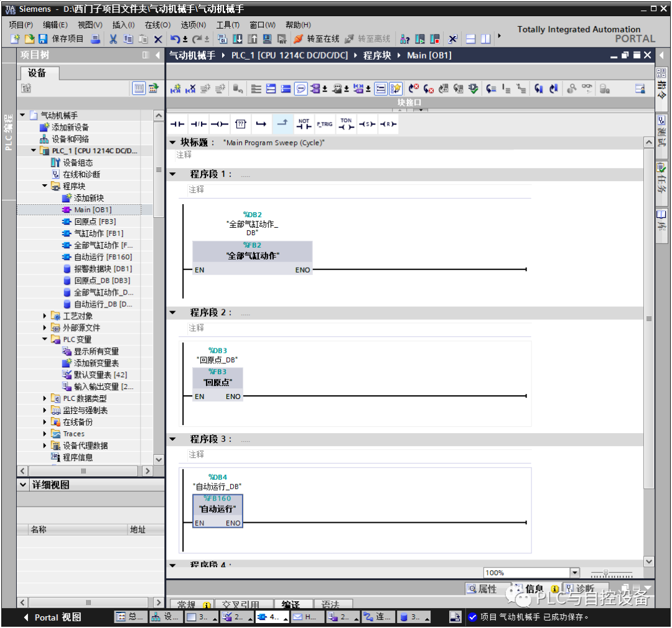Screen dimensions: 672x628
Task: Insert the TON timer instruction
Action: click(346, 124)
